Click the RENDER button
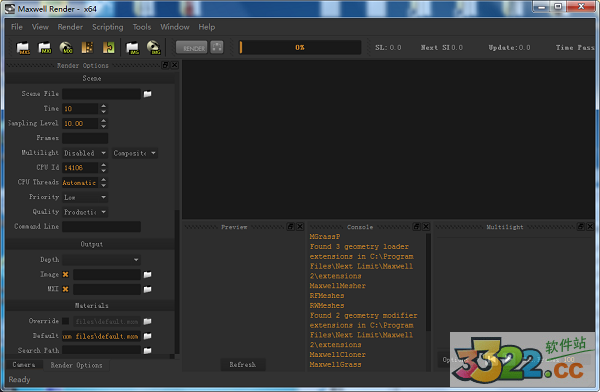 point(192,47)
